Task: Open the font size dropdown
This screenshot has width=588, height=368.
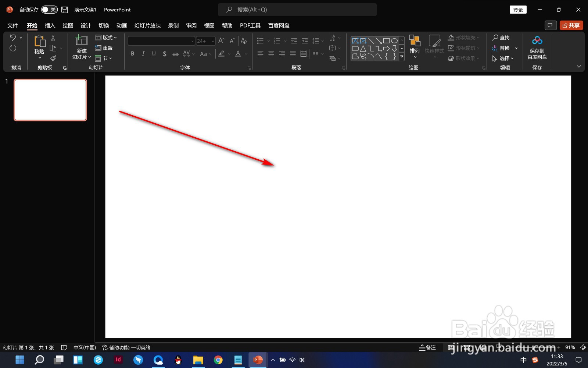Action: (x=213, y=41)
